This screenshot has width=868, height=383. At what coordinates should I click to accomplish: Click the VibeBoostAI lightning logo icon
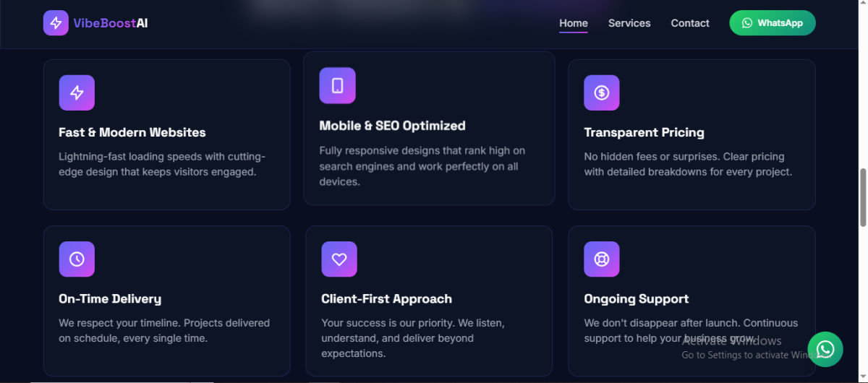pos(56,23)
